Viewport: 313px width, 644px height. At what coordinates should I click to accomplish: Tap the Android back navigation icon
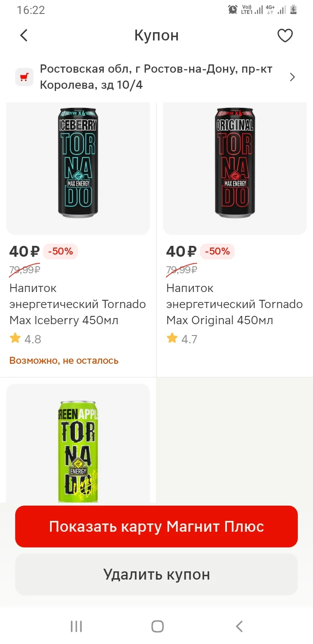239,626
